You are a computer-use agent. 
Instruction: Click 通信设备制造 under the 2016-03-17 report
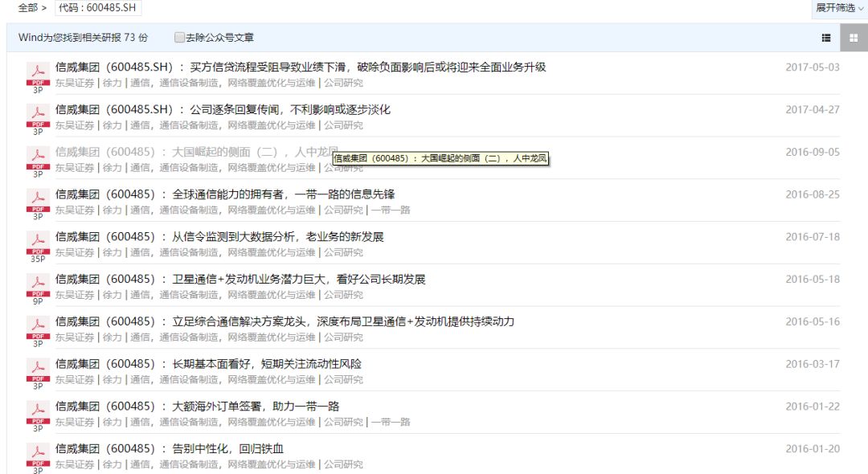tap(190, 380)
